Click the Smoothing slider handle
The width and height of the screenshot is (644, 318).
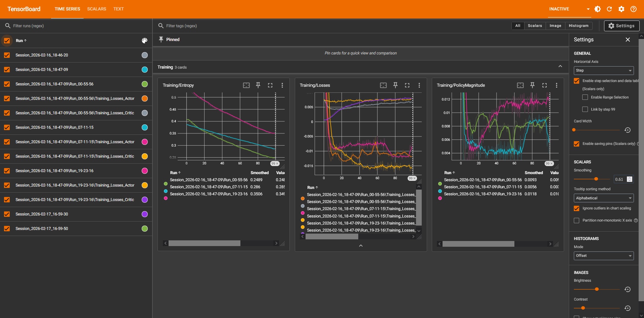click(x=596, y=179)
